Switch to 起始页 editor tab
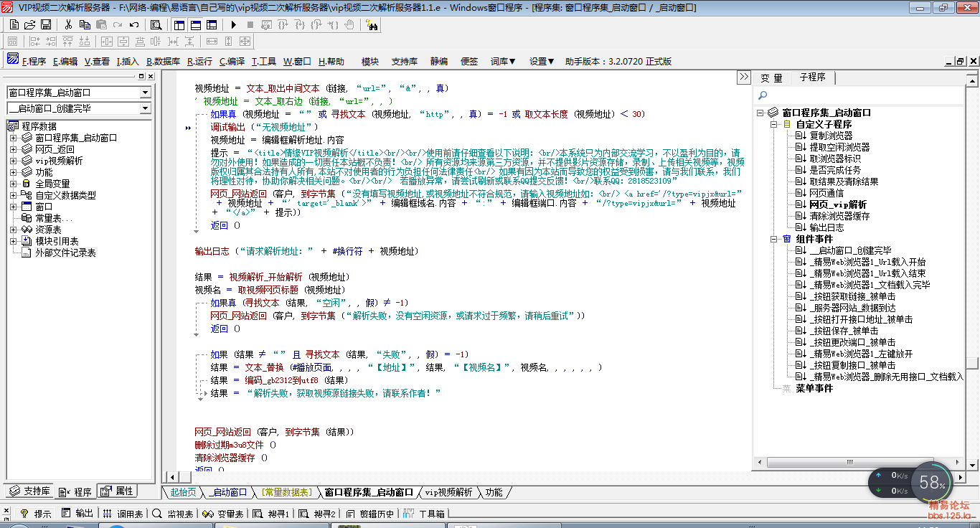 point(183,492)
